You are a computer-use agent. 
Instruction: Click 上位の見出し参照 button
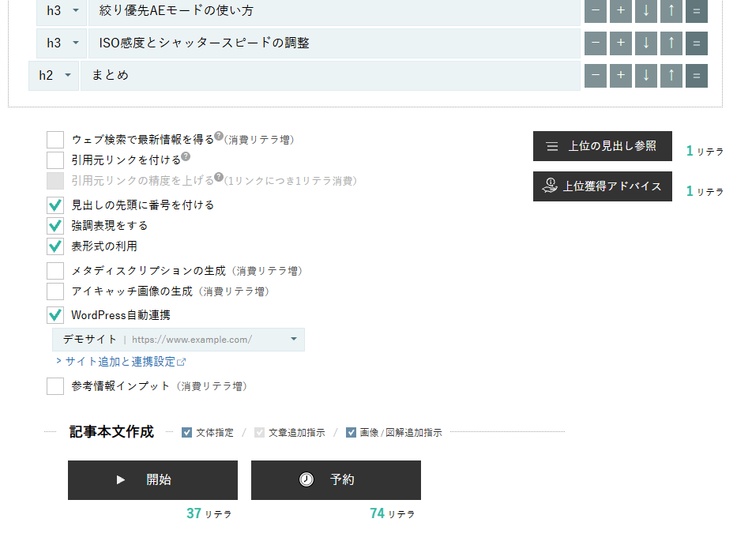(x=602, y=146)
